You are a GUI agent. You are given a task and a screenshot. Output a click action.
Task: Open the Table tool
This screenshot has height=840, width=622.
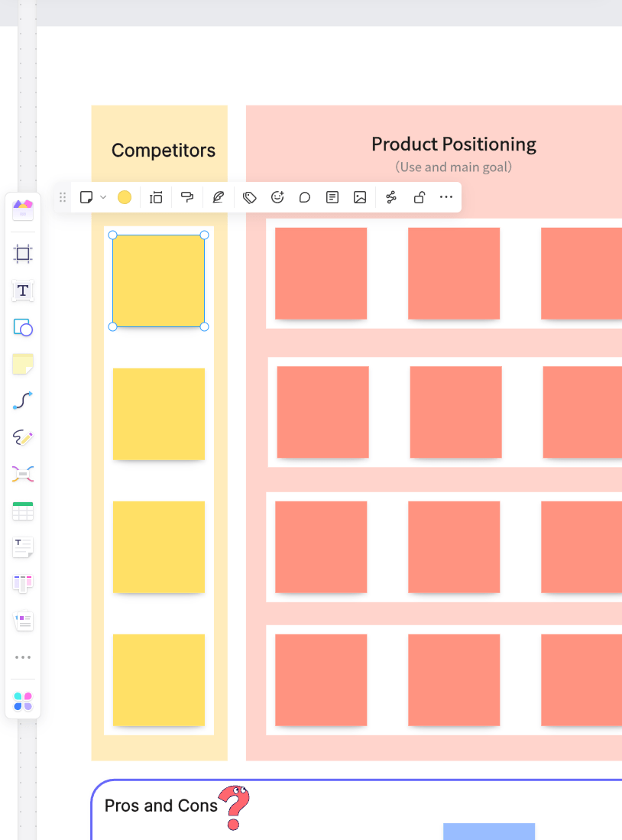22,511
